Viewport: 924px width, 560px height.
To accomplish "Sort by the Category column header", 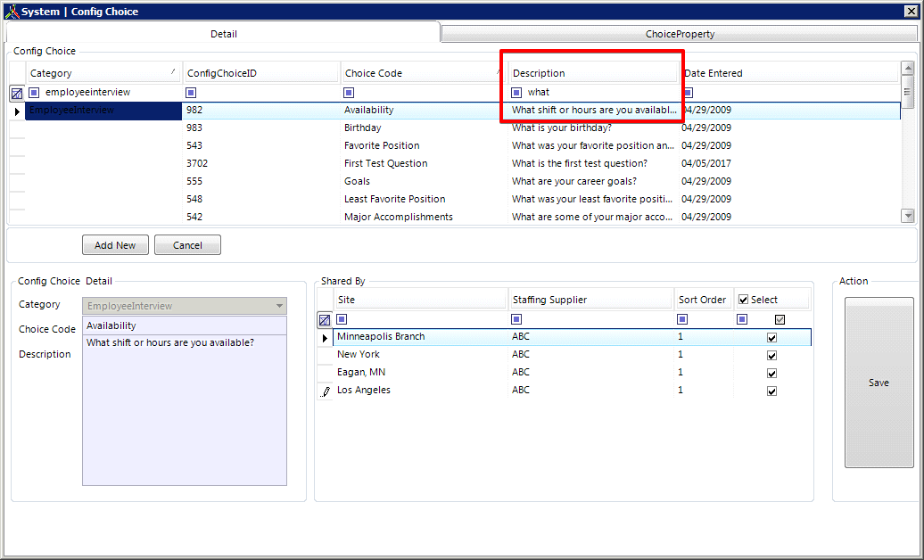I will [103, 73].
